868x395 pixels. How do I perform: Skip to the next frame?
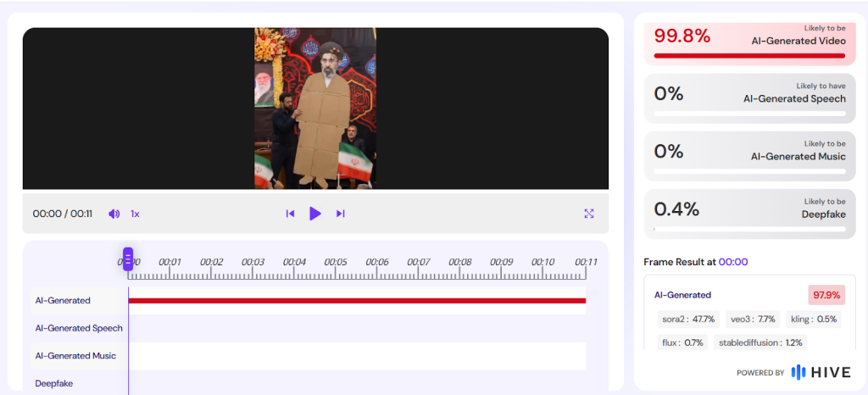[341, 214]
